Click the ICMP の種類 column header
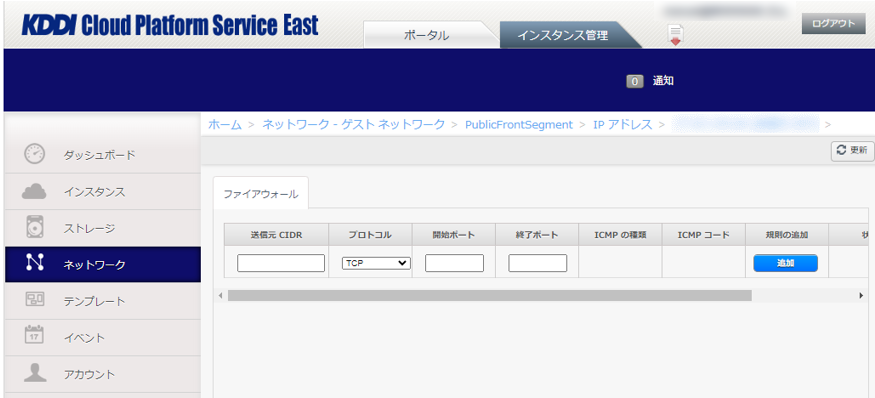 pyautogui.click(x=620, y=235)
